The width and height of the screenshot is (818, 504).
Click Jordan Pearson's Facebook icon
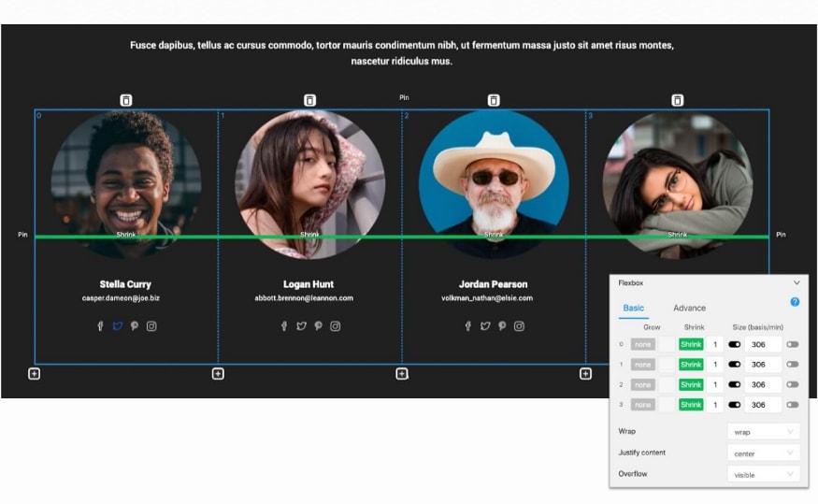coord(468,326)
